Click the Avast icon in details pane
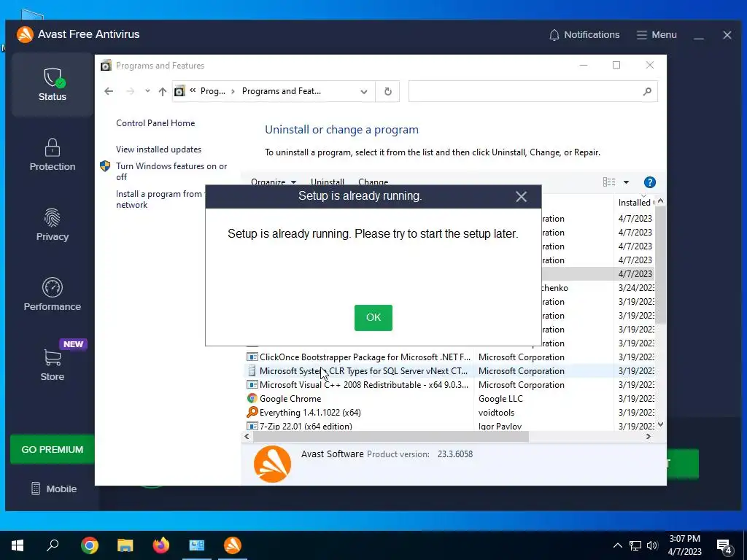 (x=273, y=464)
